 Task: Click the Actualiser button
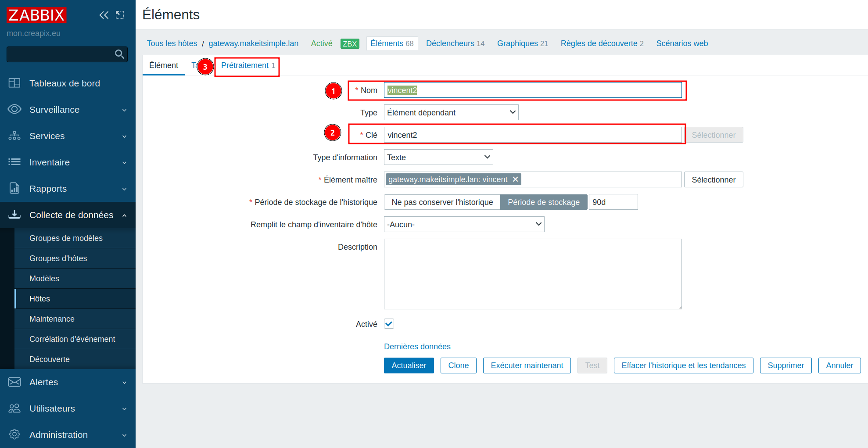(x=409, y=366)
